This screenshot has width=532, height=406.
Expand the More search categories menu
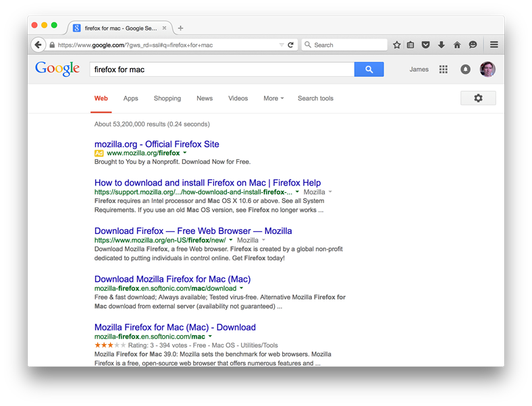pos(273,98)
